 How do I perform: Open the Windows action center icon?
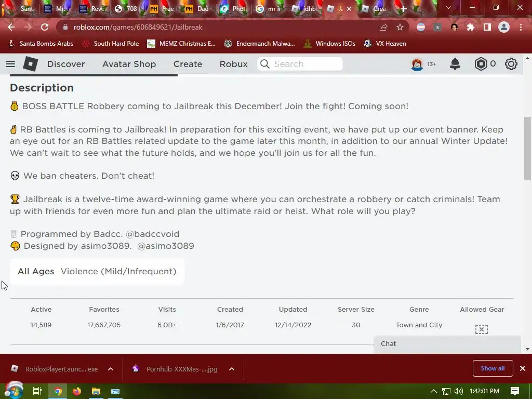[x=515, y=391]
